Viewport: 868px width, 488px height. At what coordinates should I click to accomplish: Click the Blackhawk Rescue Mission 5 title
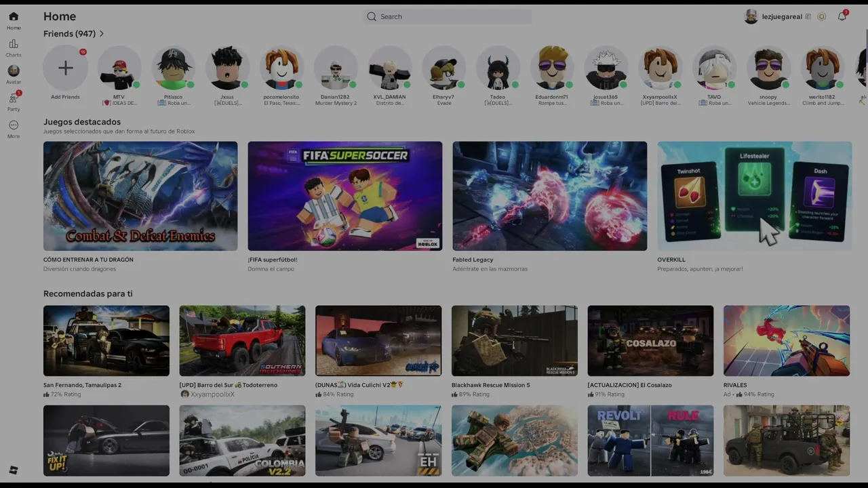pyautogui.click(x=492, y=385)
